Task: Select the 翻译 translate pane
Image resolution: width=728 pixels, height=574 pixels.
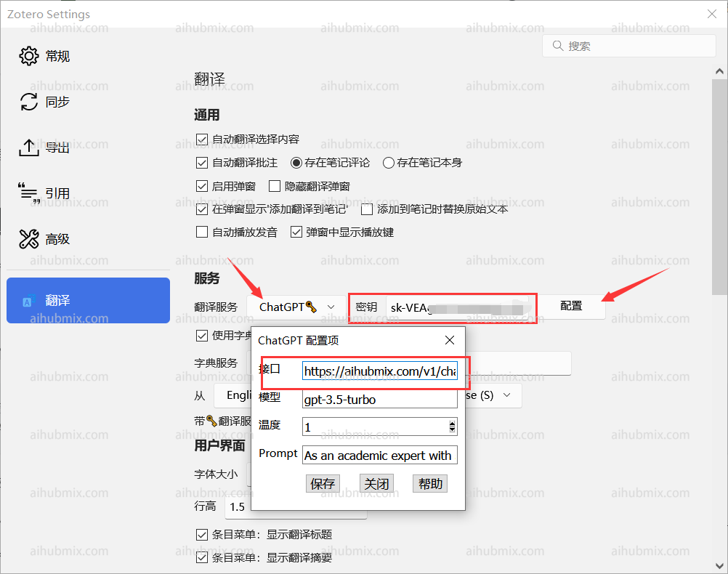Action: (88, 301)
